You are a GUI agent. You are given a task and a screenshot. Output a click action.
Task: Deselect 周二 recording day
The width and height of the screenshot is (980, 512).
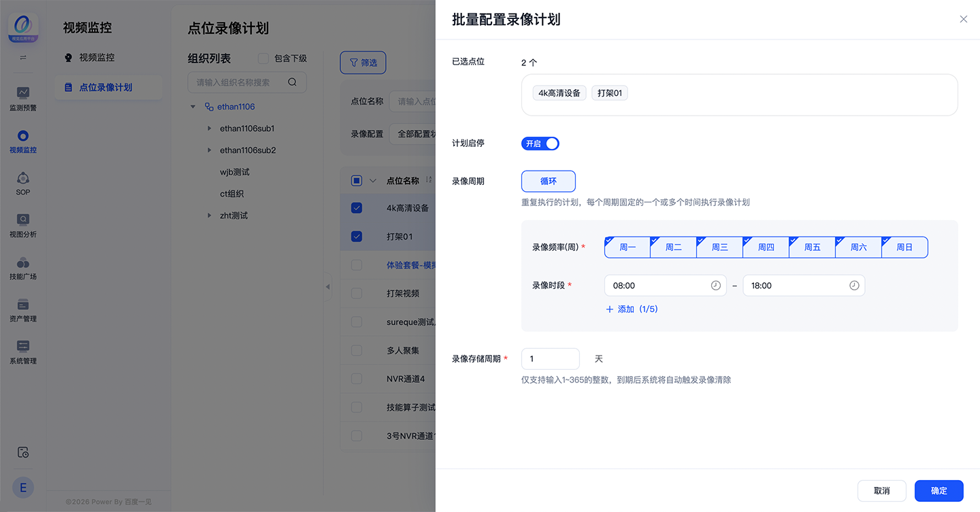coord(674,248)
